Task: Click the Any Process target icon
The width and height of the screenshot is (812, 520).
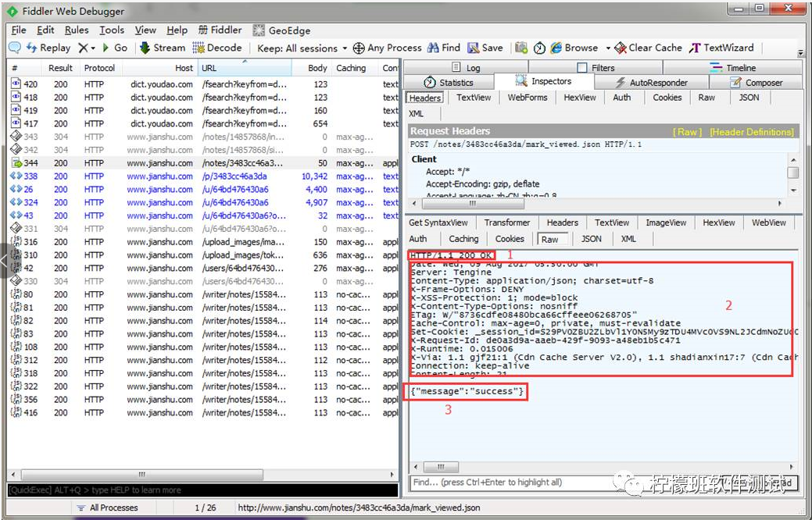Action: 359,48
